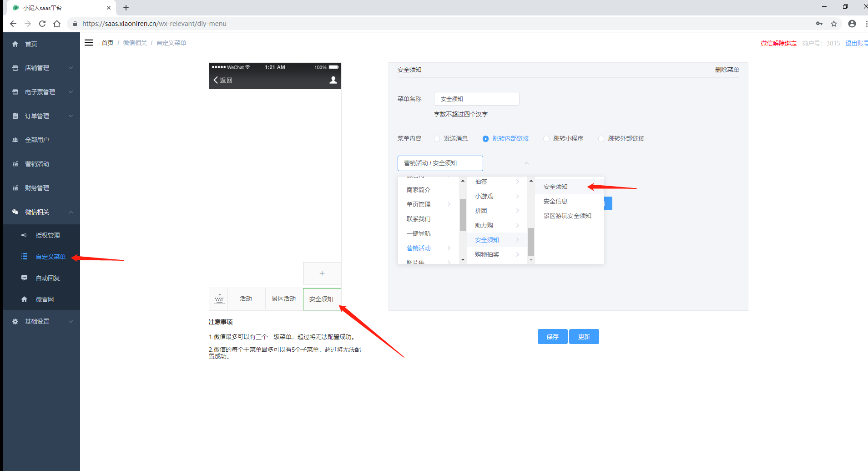Click the hamburger sidebar collapse icon

pos(89,43)
